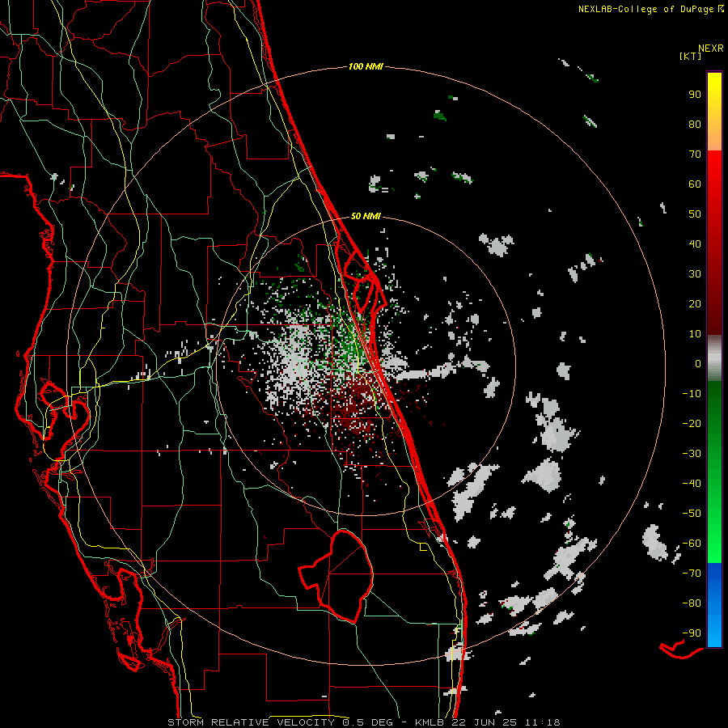Image resolution: width=728 pixels, height=728 pixels.
Task: Click the -90 knot scale value
Action: (x=692, y=633)
